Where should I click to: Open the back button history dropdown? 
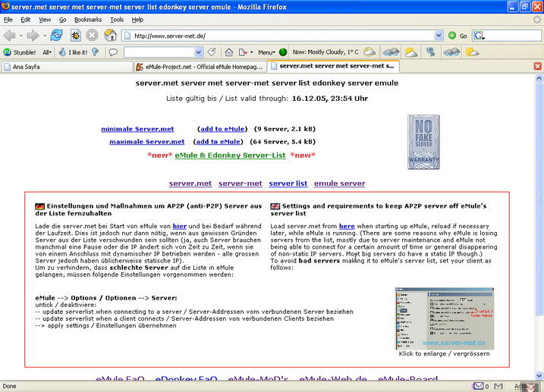[x=20, y=36]
